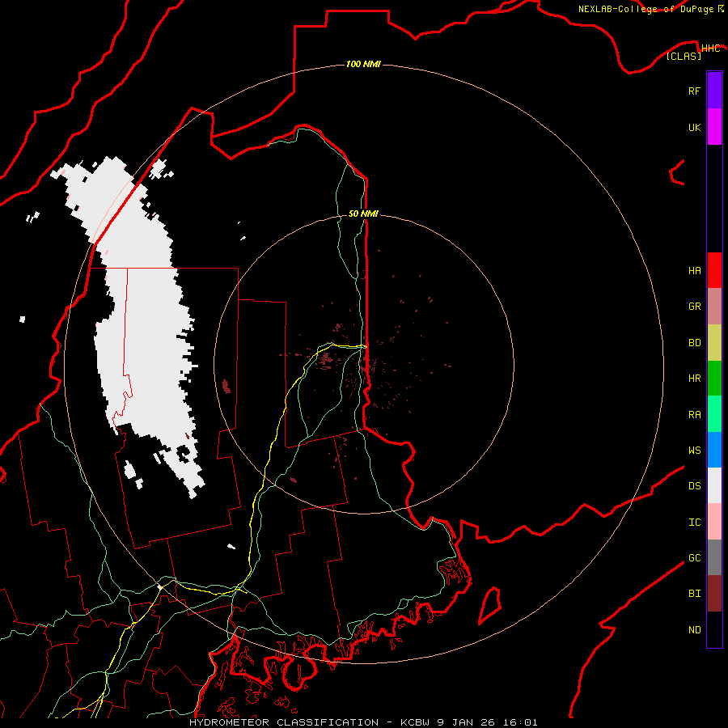The height and width of the screenshot is (728, 728).
Task: Click the GC legend label
Action: click(x=694, y=558)
